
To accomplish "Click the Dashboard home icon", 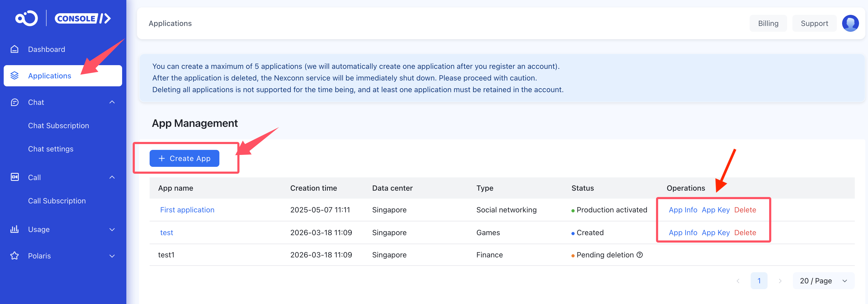I will tap(15, 49).
